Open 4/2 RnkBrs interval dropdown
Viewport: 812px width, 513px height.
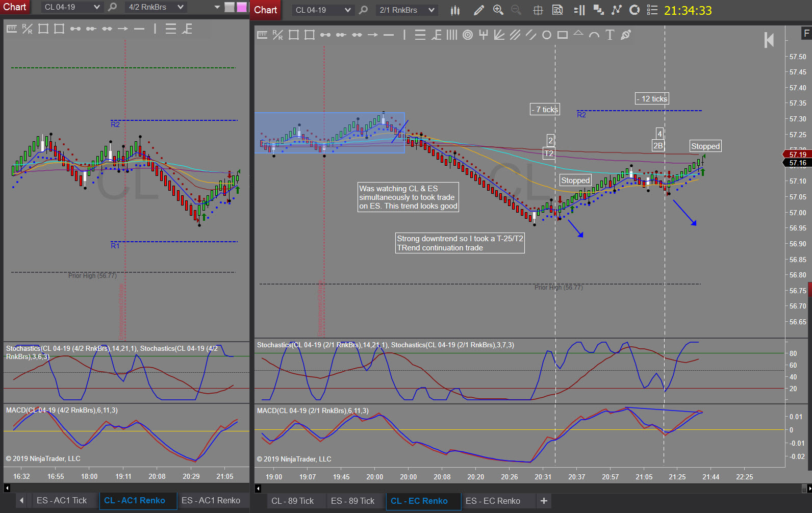pyautogui.click(x=156, y=7)
